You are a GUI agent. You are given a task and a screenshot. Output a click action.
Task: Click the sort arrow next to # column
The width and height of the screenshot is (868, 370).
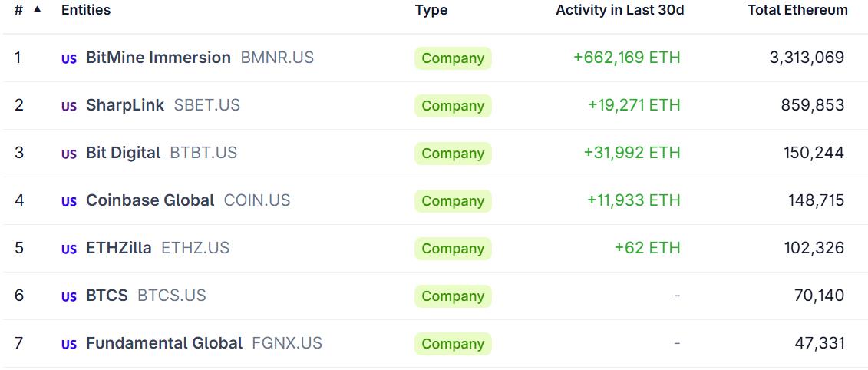(x=37, y=9)
